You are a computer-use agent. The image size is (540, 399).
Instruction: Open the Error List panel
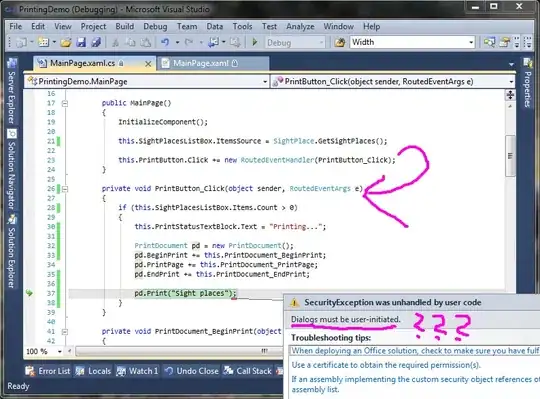click(x=48, y=371)
